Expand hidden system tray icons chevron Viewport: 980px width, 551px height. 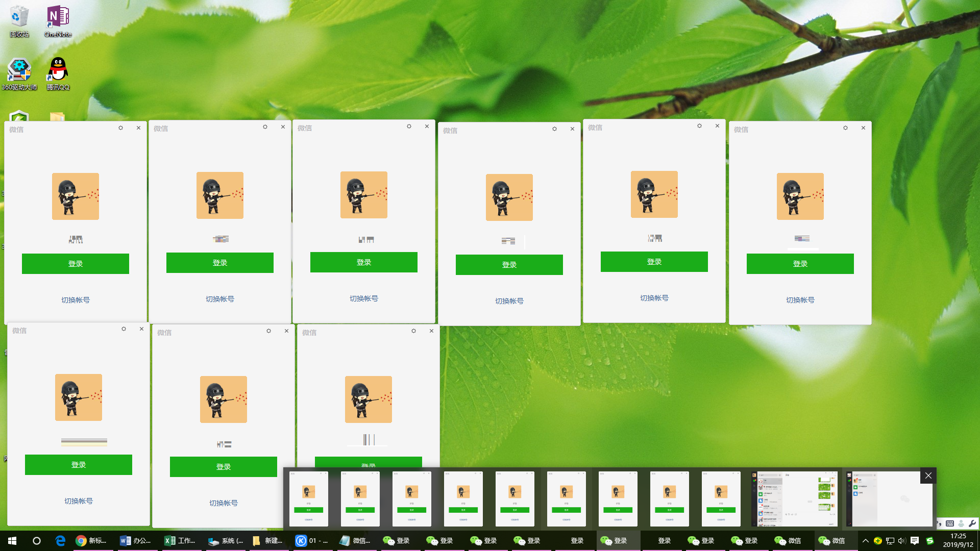coord(866,541)
